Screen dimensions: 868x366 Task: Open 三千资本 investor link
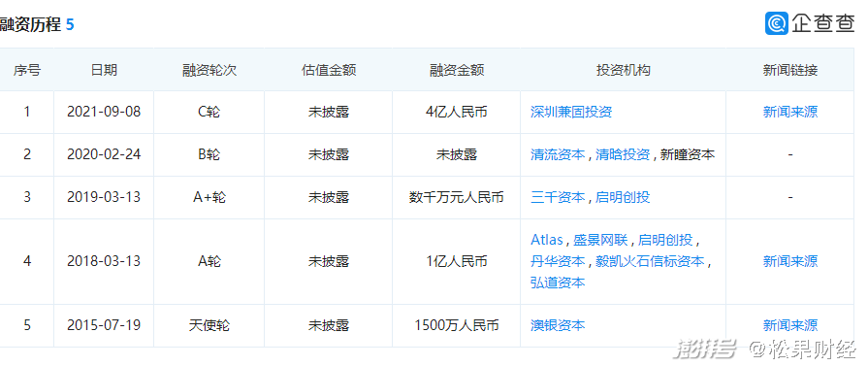[x=558, y=197]
